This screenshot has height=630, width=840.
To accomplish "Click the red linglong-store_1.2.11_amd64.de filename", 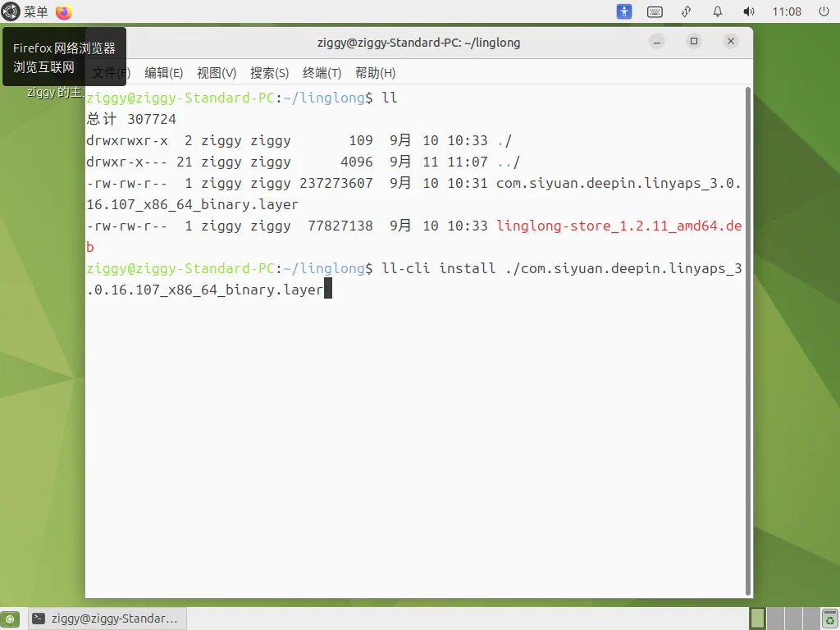I will (x=619, y=226).
